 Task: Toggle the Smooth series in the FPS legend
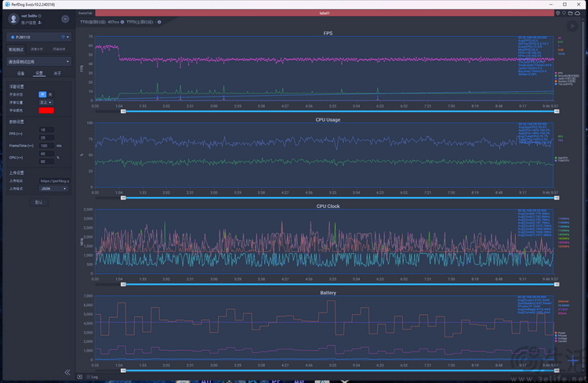tap(567, 76)
